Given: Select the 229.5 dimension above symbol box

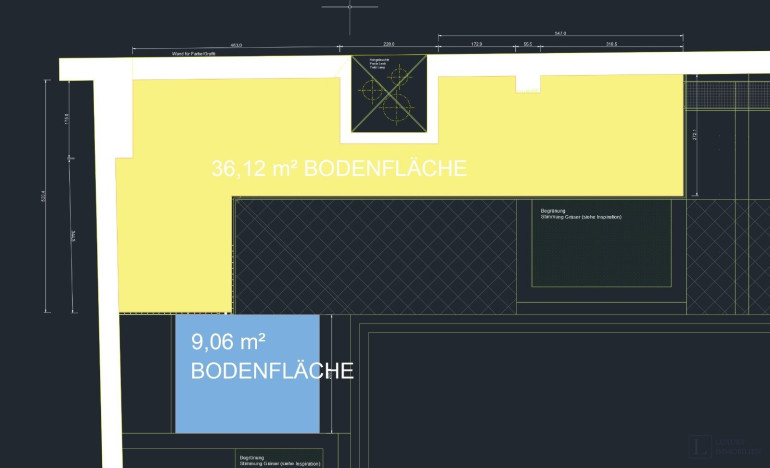Looking at the screenshot, I should [389, 45].
